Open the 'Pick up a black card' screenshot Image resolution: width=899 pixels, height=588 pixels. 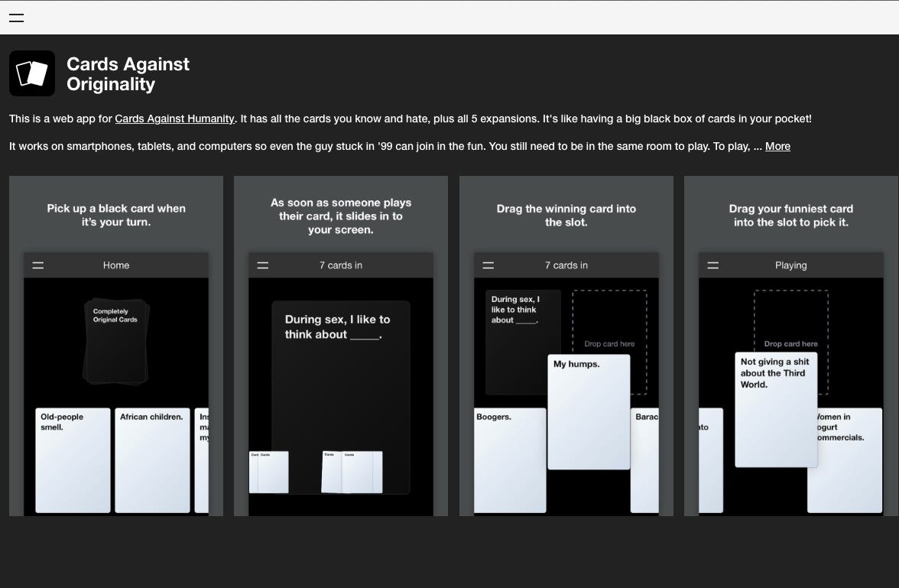coord(116,346)
